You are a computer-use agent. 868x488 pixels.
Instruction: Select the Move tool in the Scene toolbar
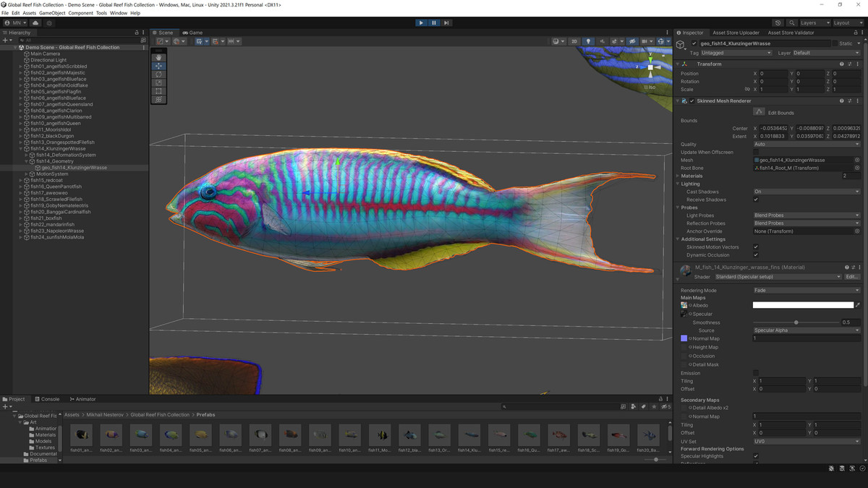click(x=158, y=66)
